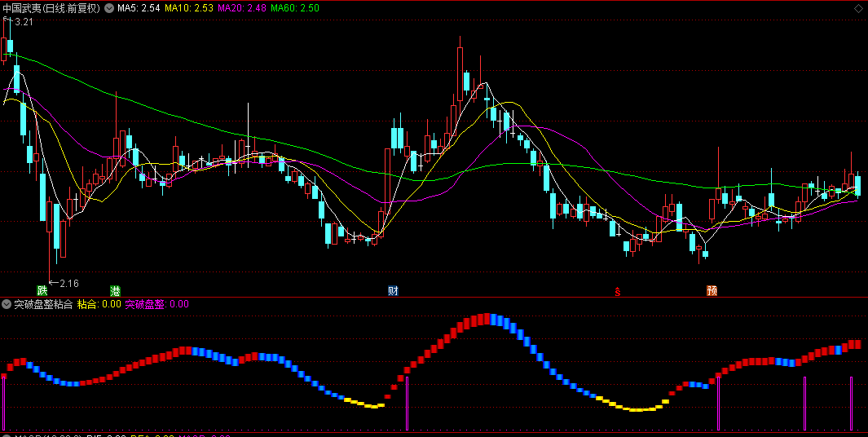Click the green 跌 event marker
The width and height of the screenshot is (868, 437).
tap(42, 291)
